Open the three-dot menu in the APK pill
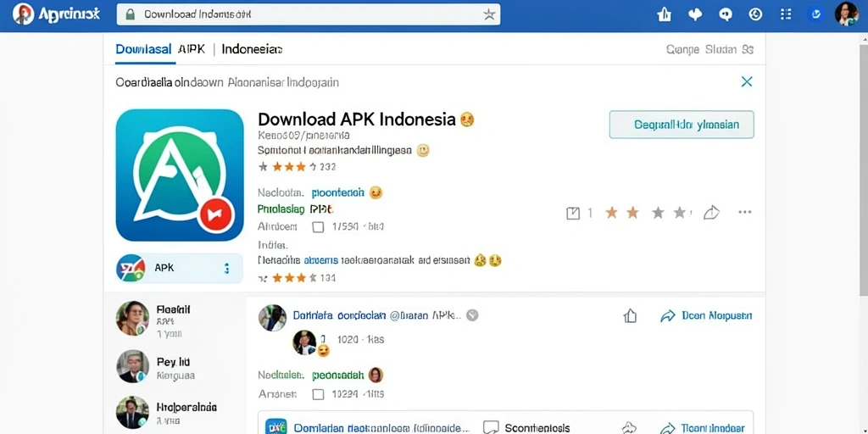Screen dimensions: 868x434 click(x=225, y=269)
